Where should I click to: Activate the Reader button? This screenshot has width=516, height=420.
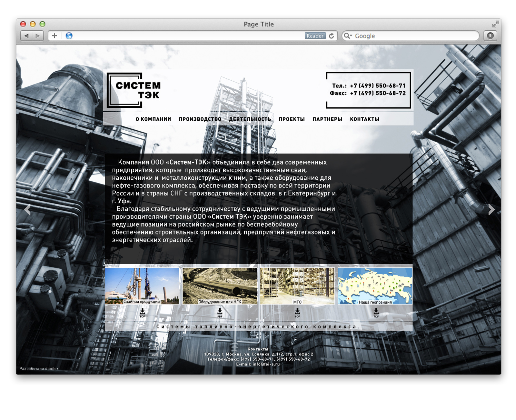(x=315, y=36)
